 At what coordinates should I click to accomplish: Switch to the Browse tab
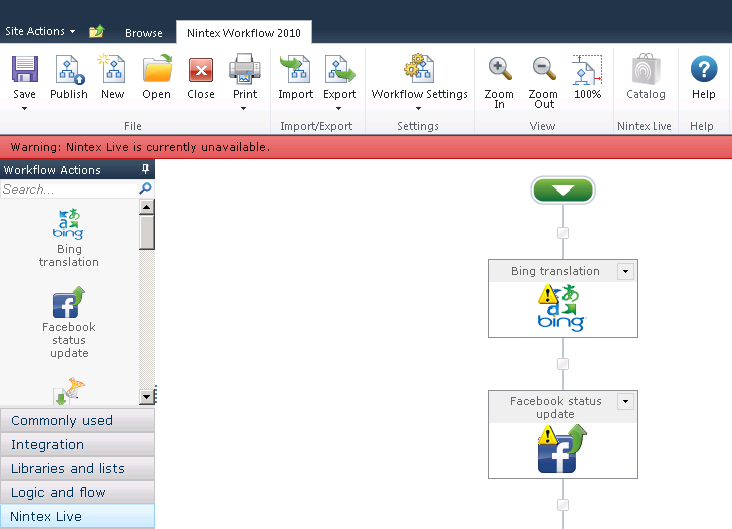click(143, 33)
